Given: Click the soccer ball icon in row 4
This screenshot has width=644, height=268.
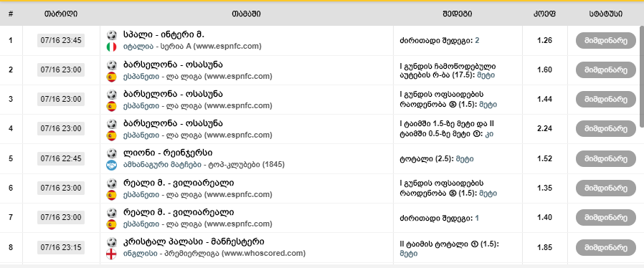Looking at the screenshot, I should [111, 123].
